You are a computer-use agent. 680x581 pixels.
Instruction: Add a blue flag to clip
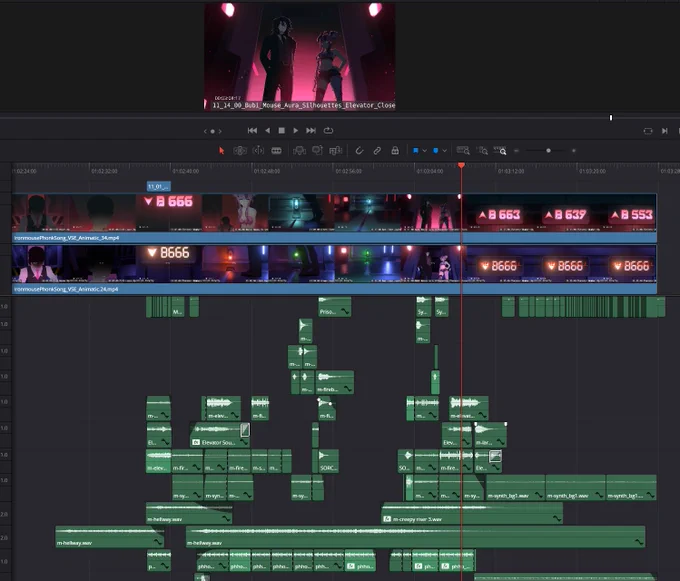click(x=415, y=150)
